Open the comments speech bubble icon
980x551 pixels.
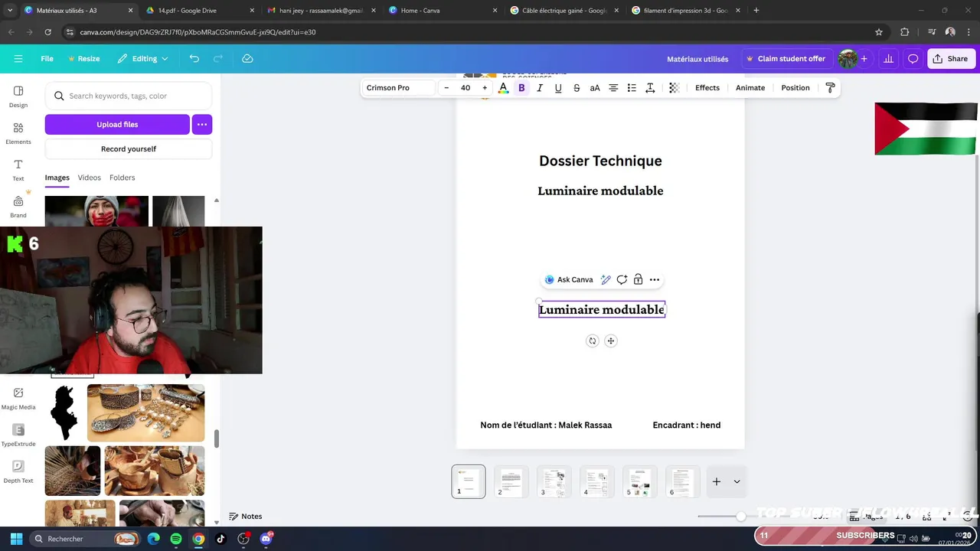(913, 59)
